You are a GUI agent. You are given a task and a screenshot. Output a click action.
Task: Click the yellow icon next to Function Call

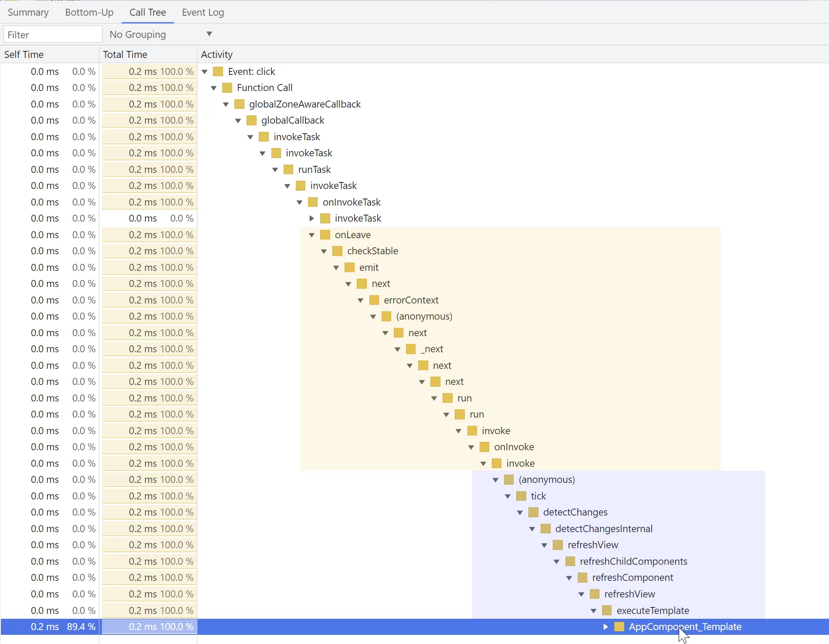point(227,87)
